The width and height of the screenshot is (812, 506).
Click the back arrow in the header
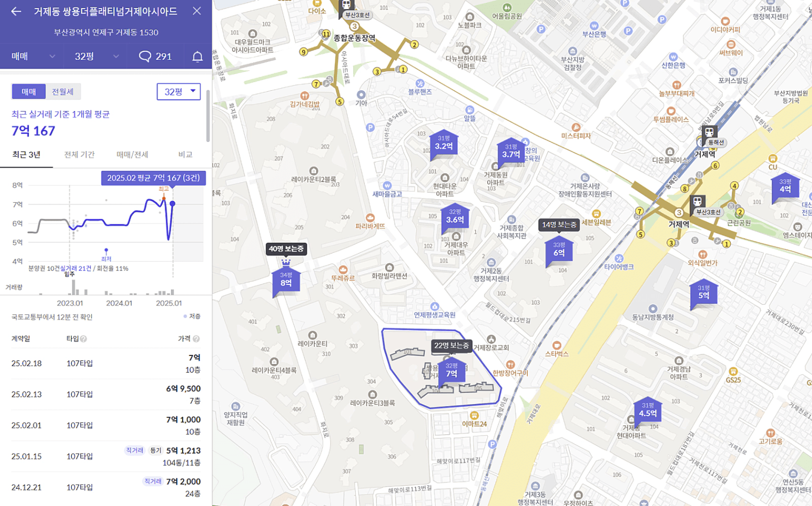[16, 11]
